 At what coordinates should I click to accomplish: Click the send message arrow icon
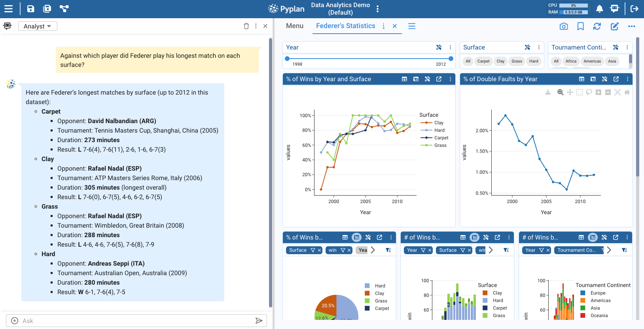(x=259, y=321)
